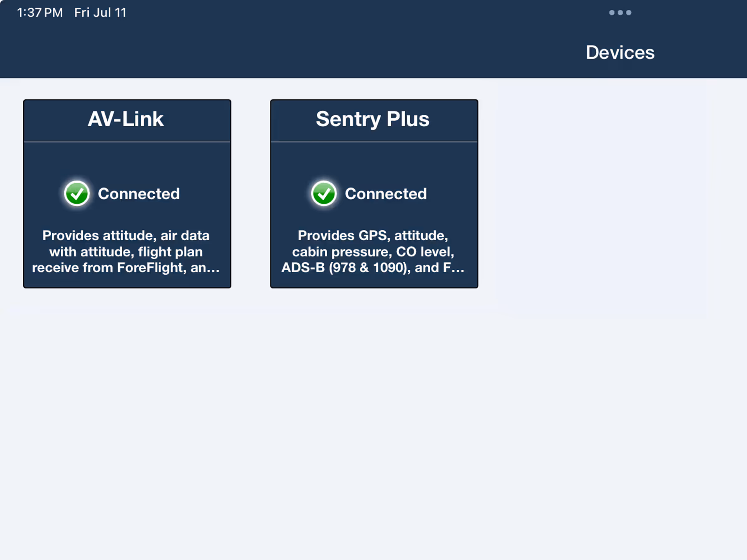
Task: Tap the 1:37 PM clock in status bar
Action: [40, 13]
